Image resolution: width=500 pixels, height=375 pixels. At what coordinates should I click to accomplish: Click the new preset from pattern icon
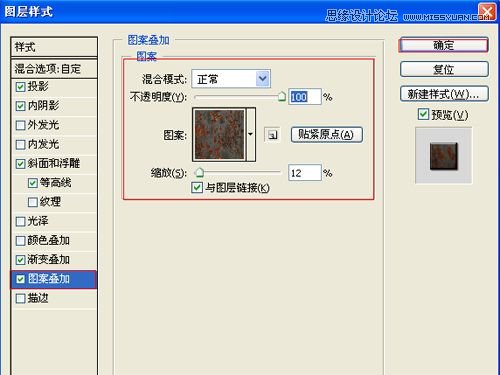[x=272, y=135]
